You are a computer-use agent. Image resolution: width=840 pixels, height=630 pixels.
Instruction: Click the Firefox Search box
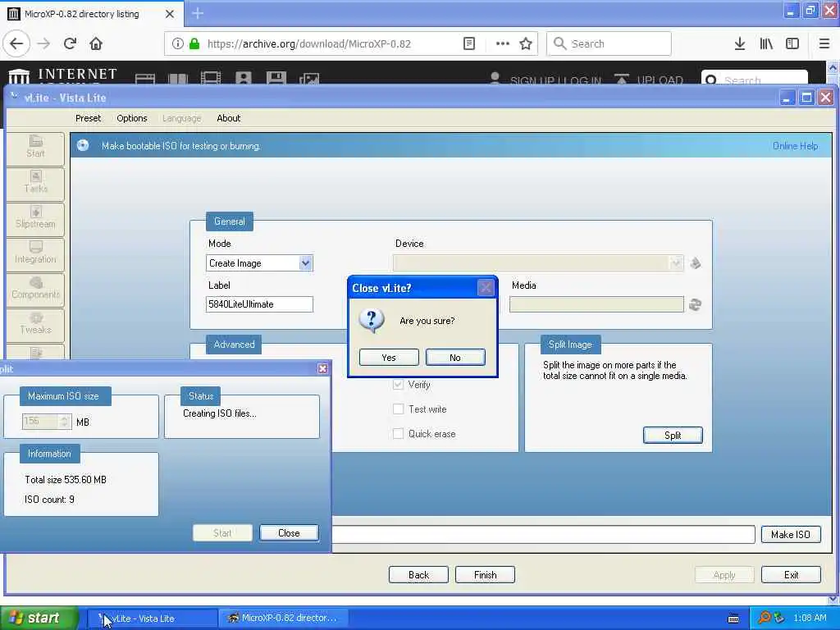(x=609, y=44)
